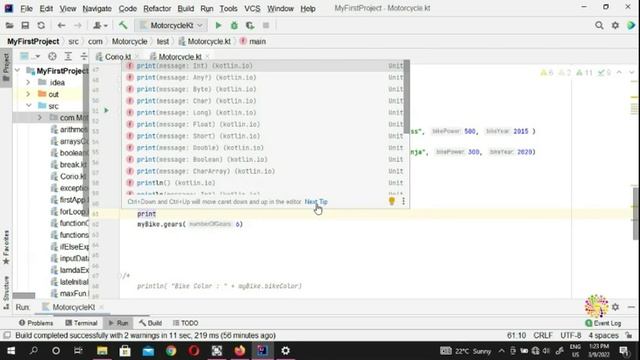Build project with the hammer icon
This screenshot has width=640, height=360.
pyautogui.click(x=123, y=25)
